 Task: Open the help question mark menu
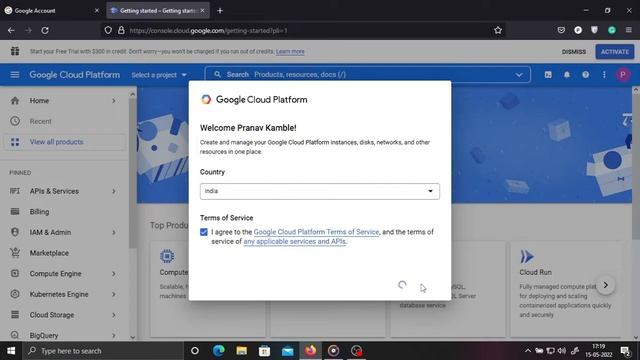585,75
